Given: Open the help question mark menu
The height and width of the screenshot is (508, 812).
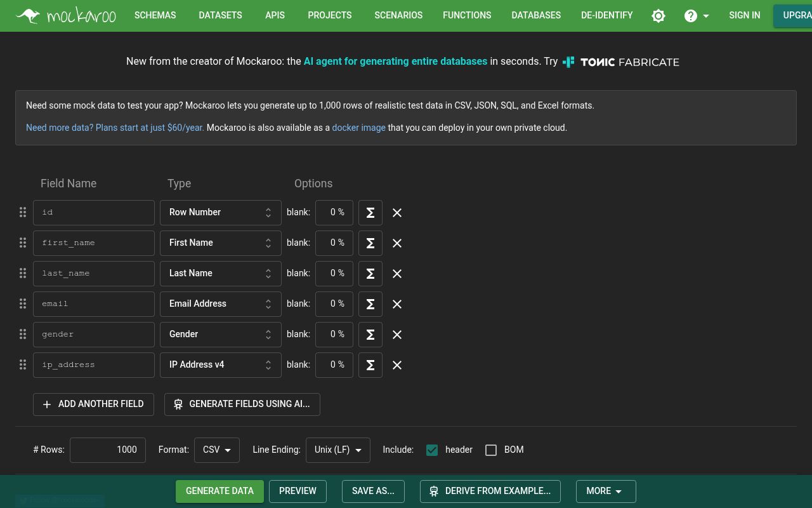Looking at the screenshot, I should coord(696,16).
